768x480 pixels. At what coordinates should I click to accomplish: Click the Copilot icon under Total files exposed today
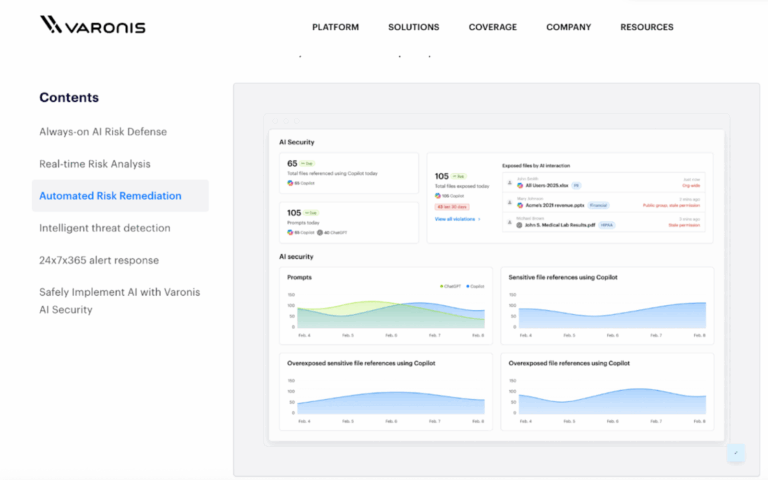point(437,195)
